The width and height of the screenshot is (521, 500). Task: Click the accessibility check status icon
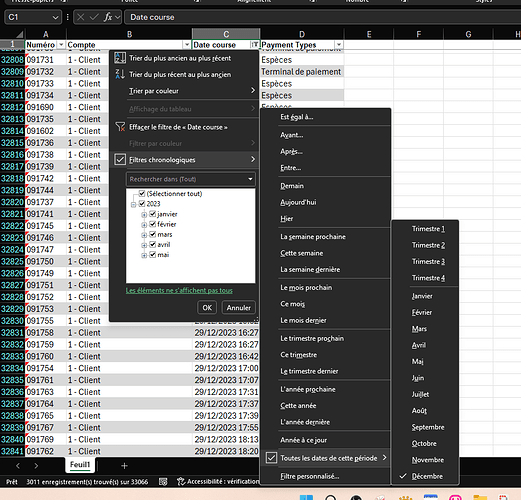(180, 481)
